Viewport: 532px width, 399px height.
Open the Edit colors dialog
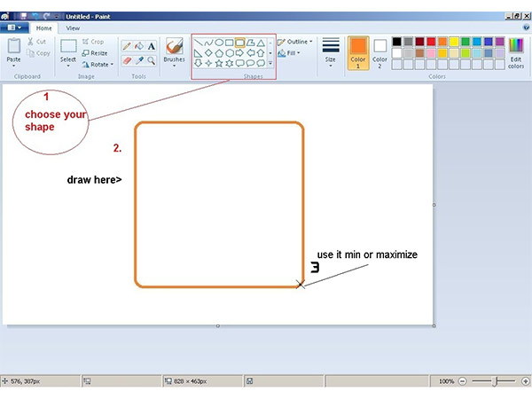coord(516,51)
